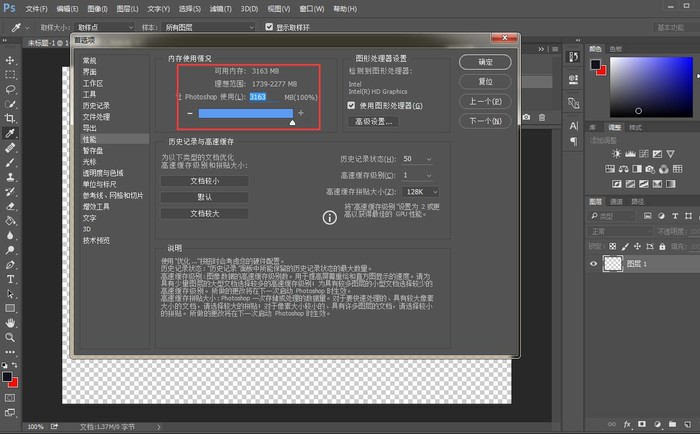
Task: Open the cache levels dropdown
Action: point(417,175)
